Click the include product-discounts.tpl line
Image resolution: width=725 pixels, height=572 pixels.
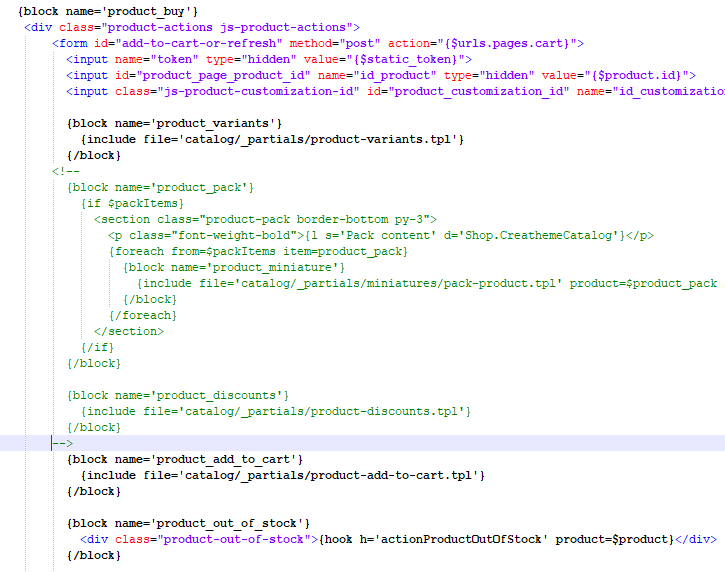pyautogui.click(x=276, y=412)
